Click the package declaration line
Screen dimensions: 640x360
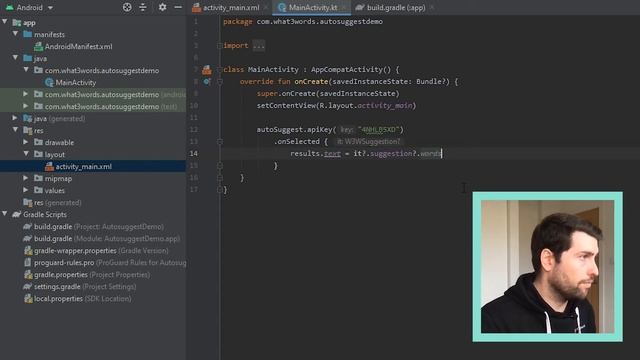tap(303, 22)
